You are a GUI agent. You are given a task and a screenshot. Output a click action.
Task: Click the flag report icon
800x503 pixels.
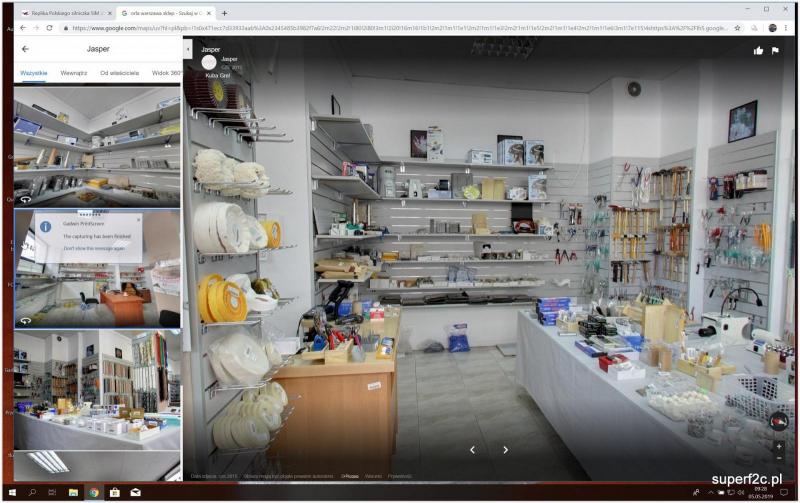tap(775, 50)
